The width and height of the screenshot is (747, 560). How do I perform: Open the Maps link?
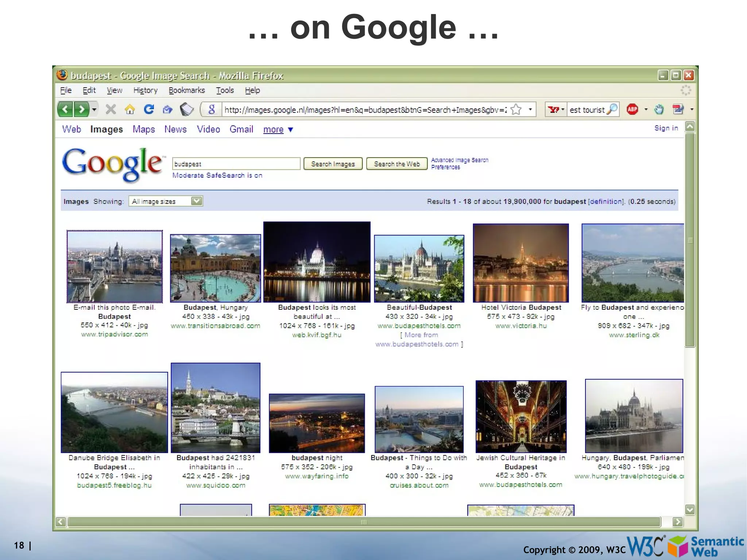(x=144, y=129)
